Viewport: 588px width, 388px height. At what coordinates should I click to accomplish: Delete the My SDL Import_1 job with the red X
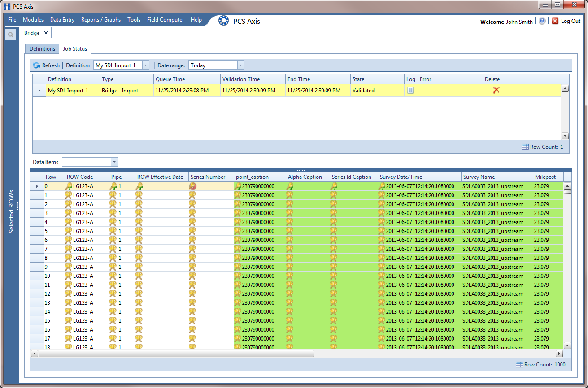[496, 91]
